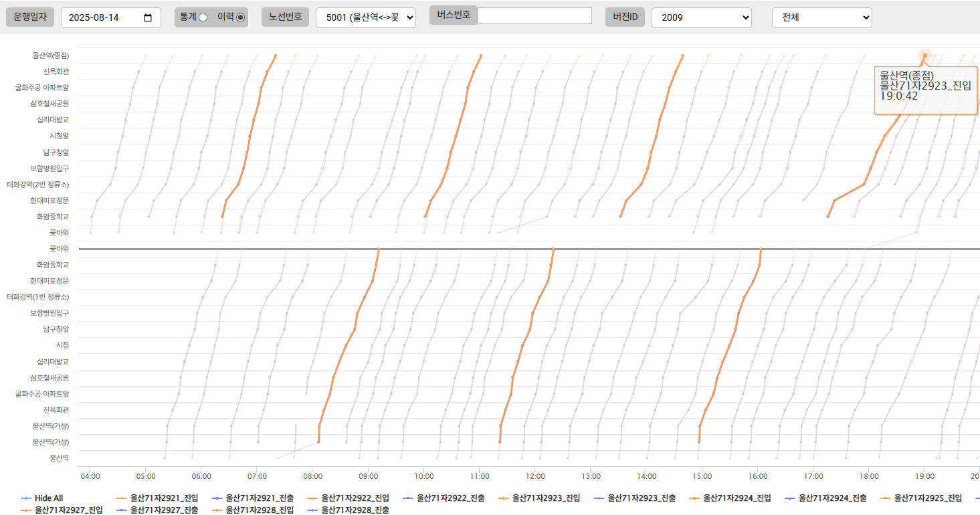The width and height of the screenshot is (980, 515).
Task: Click the bottom 울산역 stop label
Action: tap(59, 458)
